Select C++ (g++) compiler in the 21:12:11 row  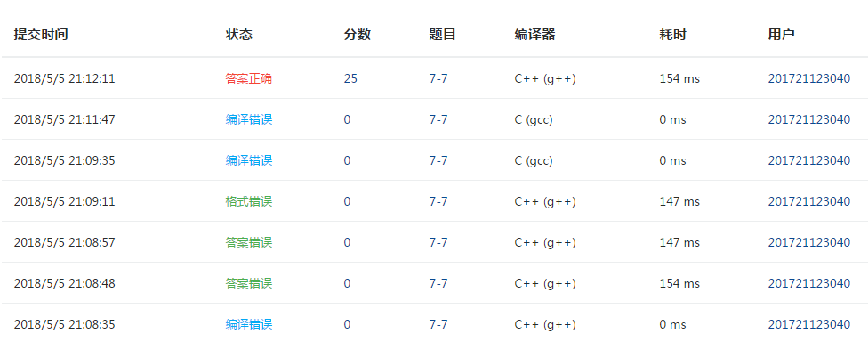click(x=545, y=78)
